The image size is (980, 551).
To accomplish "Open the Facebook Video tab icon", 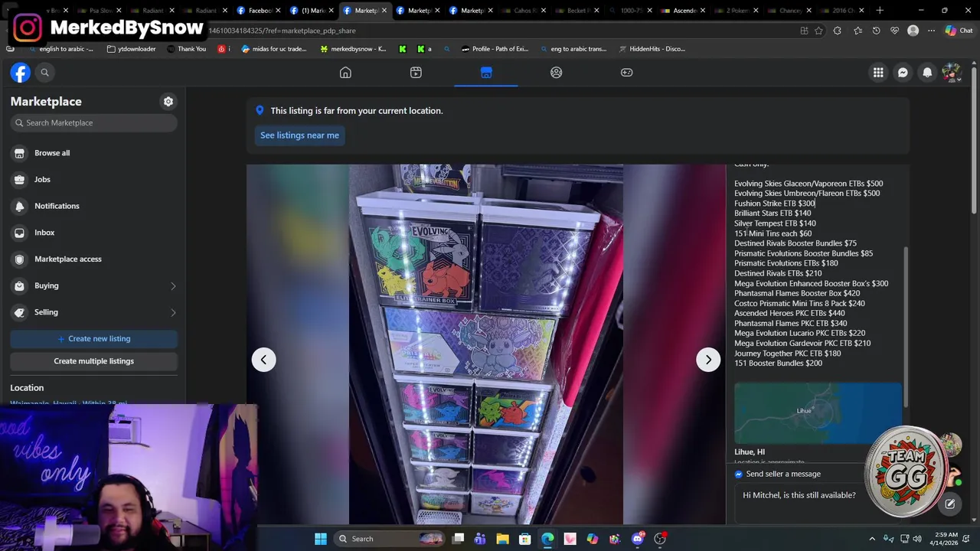I will point(416,73).
